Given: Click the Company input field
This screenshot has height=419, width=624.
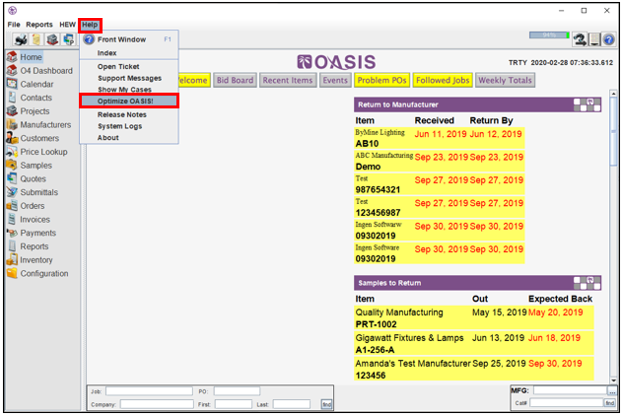Looking at the screenshot, I should tap(157, 404).
